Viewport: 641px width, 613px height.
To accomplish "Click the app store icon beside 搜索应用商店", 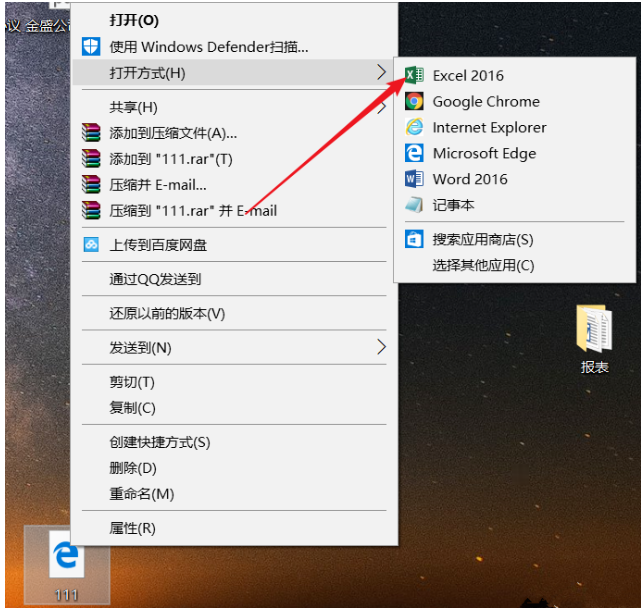I will click(414, 239).
